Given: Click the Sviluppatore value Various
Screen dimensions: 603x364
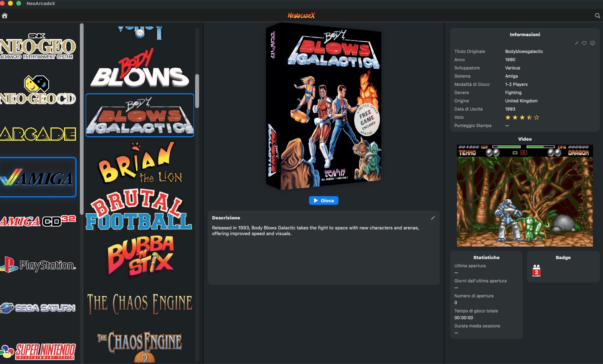Looking at the screenshot, I should [513, 68].
